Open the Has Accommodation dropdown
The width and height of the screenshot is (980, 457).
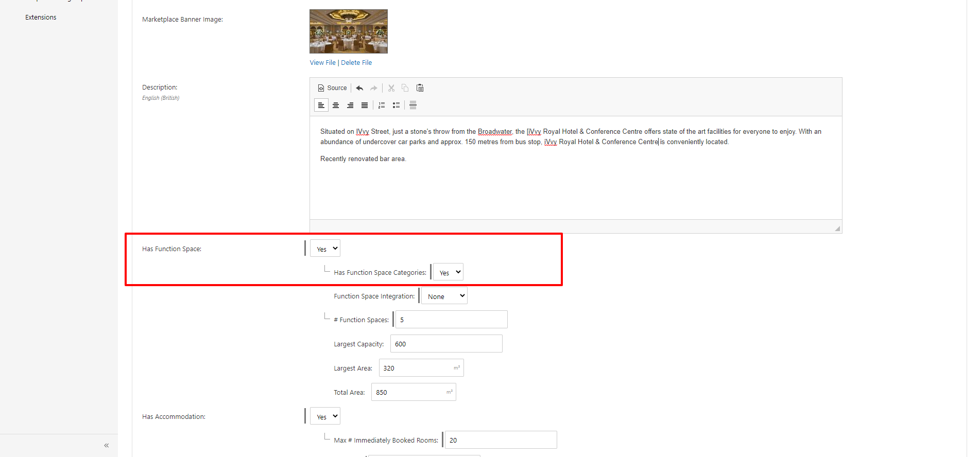pyautogui.click(x=325, y=416)
